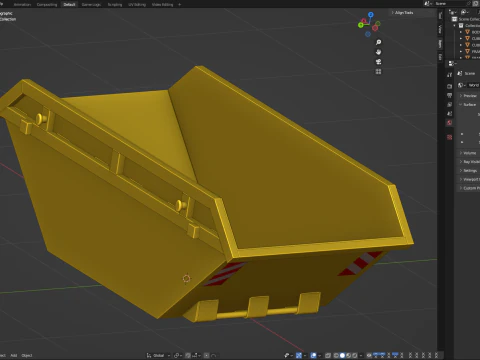Expand the BODY object in the Outliner
The image size is (480, 360).
coord(461,32)
